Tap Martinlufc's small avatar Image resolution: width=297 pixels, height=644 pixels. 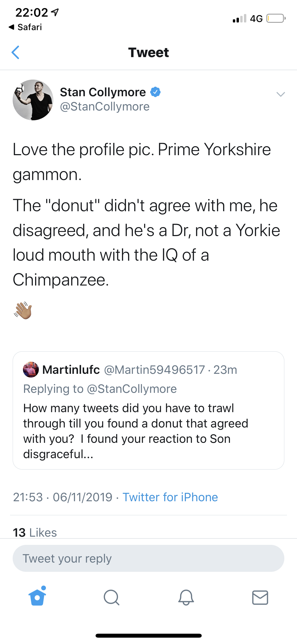click(31, 370)
